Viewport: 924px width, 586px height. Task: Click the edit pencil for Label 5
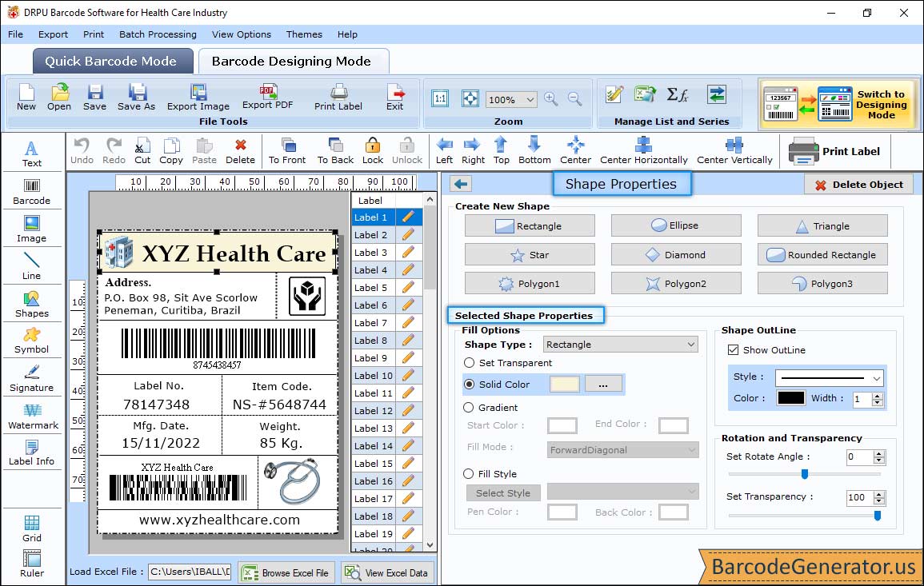[408, 288]
